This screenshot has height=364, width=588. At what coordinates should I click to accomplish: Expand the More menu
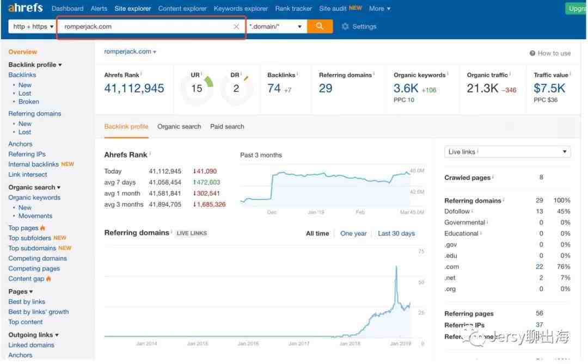coord(379,8)
